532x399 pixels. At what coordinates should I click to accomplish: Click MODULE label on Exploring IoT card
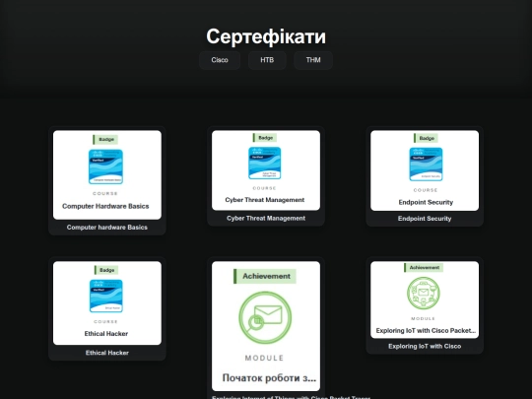pyautogui.click(x=423, y=318)
